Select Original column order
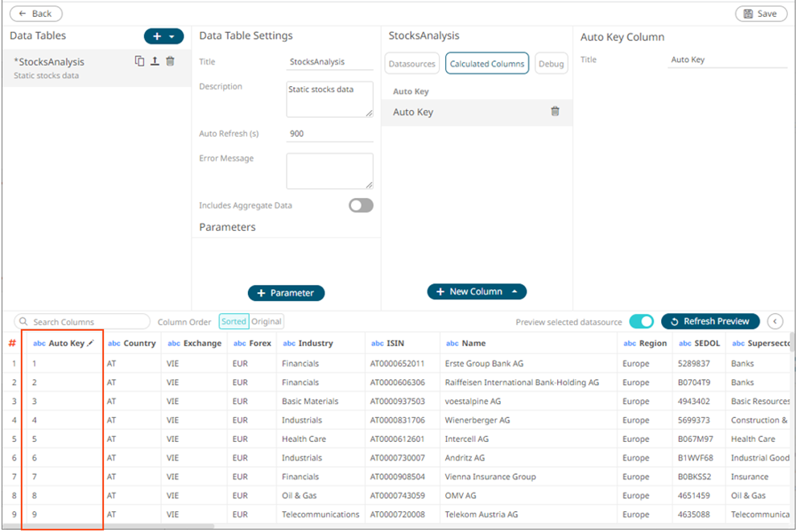 pyautogui.click(x=267, y=321)
